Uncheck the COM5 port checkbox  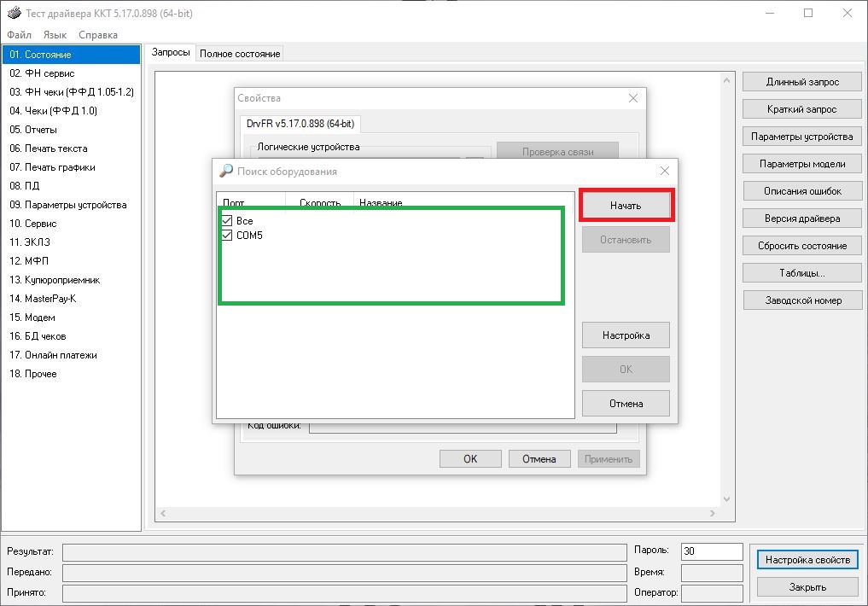point(227,236)
